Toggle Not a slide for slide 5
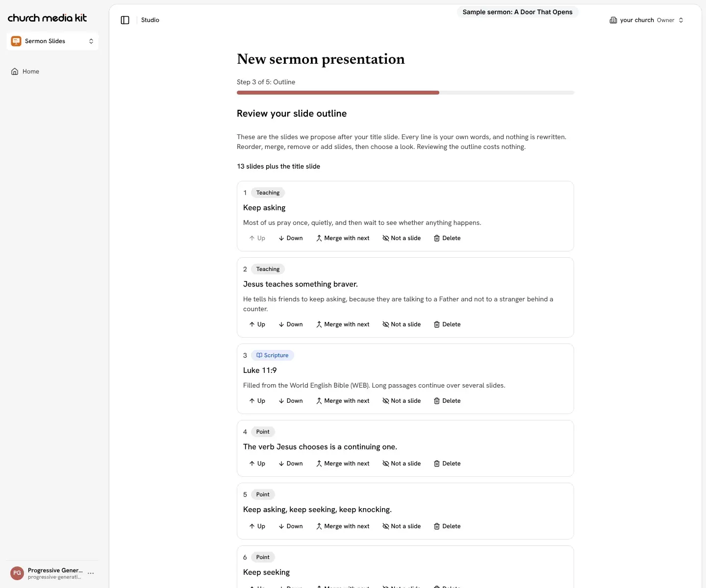Image resolution: width=706 pixels, height=588 pixels. (402, 526)
